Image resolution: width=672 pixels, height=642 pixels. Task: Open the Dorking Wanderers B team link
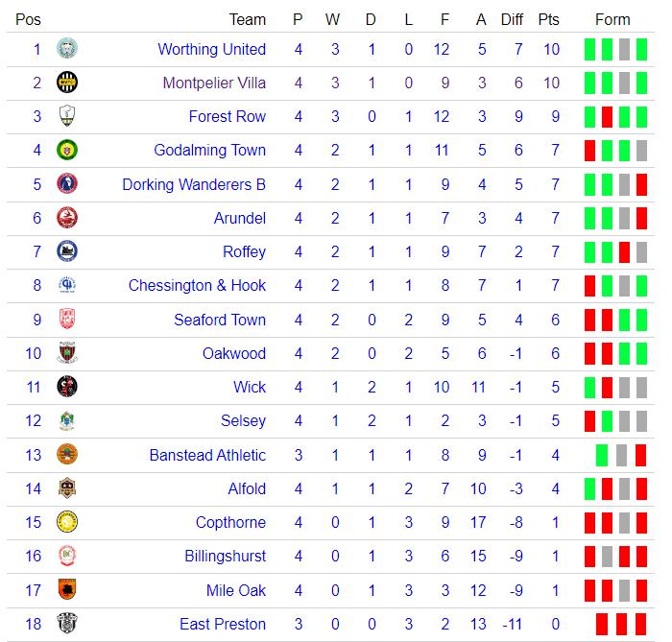click(194, 184)
